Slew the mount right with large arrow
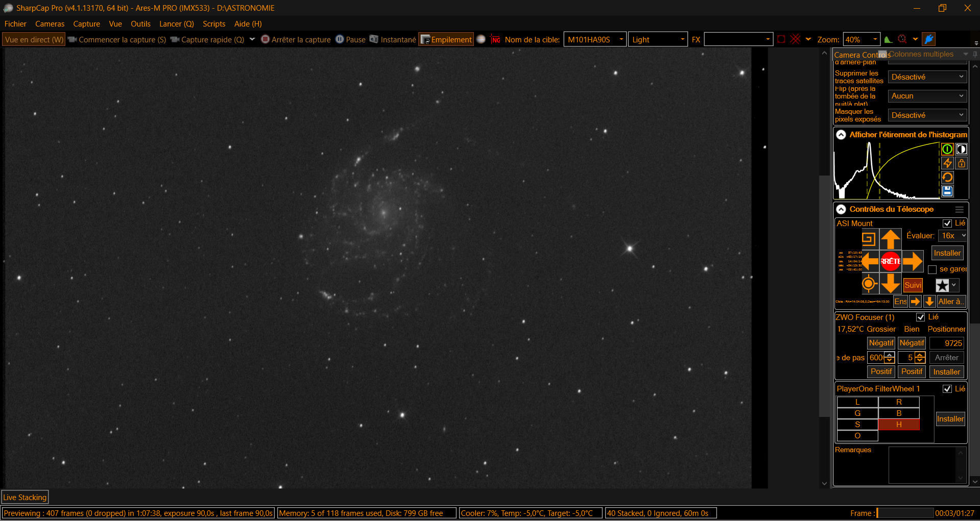The height and width of the screenshot is (521, 980). (x=912, y=261)
